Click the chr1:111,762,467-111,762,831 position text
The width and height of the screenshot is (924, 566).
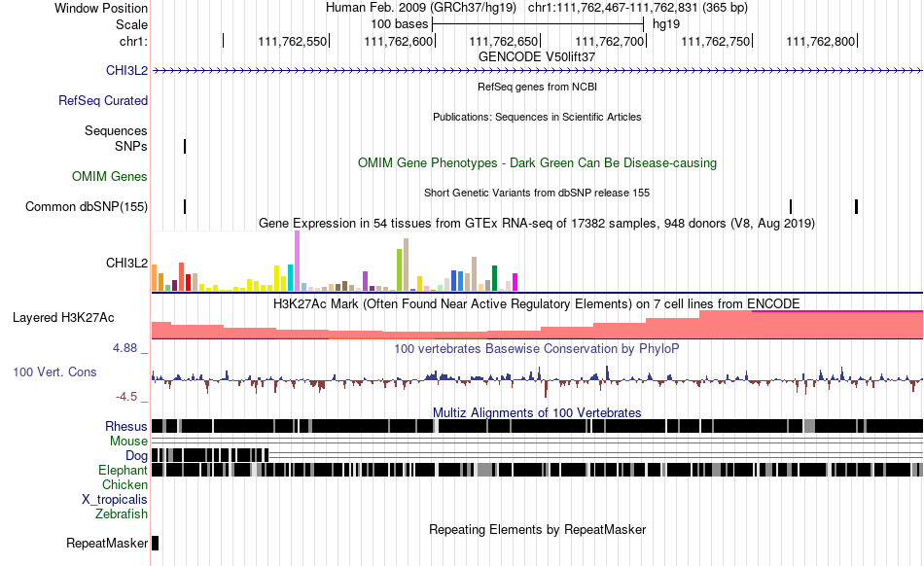[638, 8]
